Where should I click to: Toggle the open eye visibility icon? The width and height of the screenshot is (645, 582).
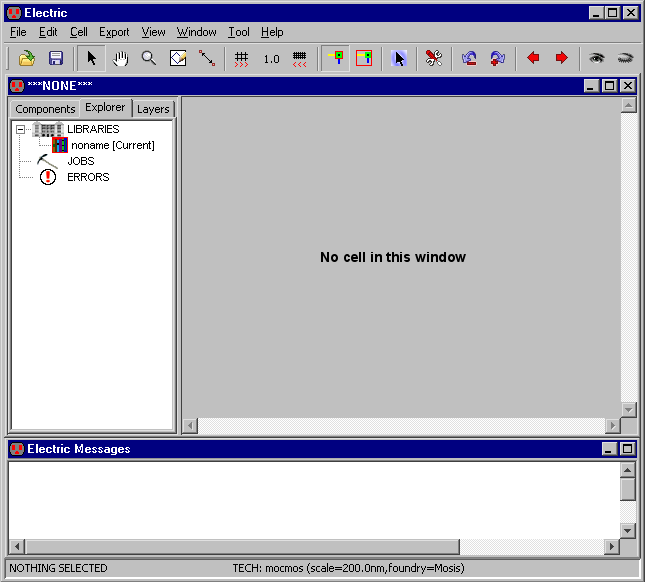597,58
